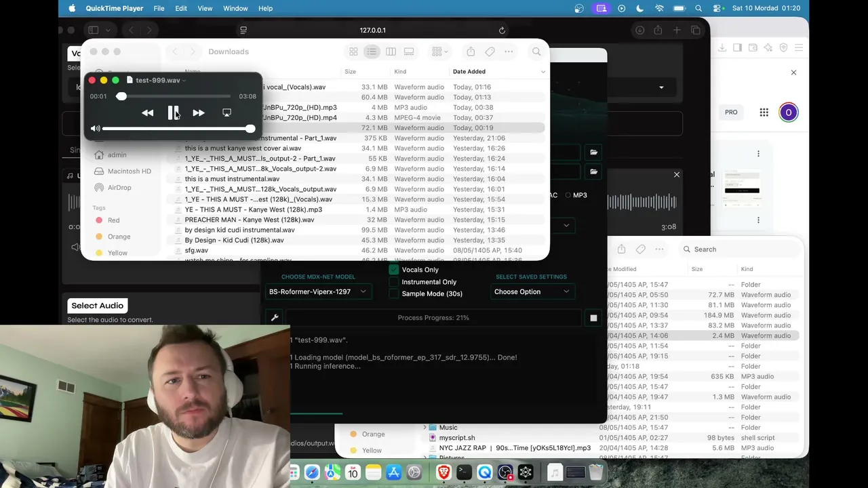Open Spotlight search in the menu bar
Image resolution: width=868 pixels, height=488 pixels.
pyautogui.click(x=698, y=8)
